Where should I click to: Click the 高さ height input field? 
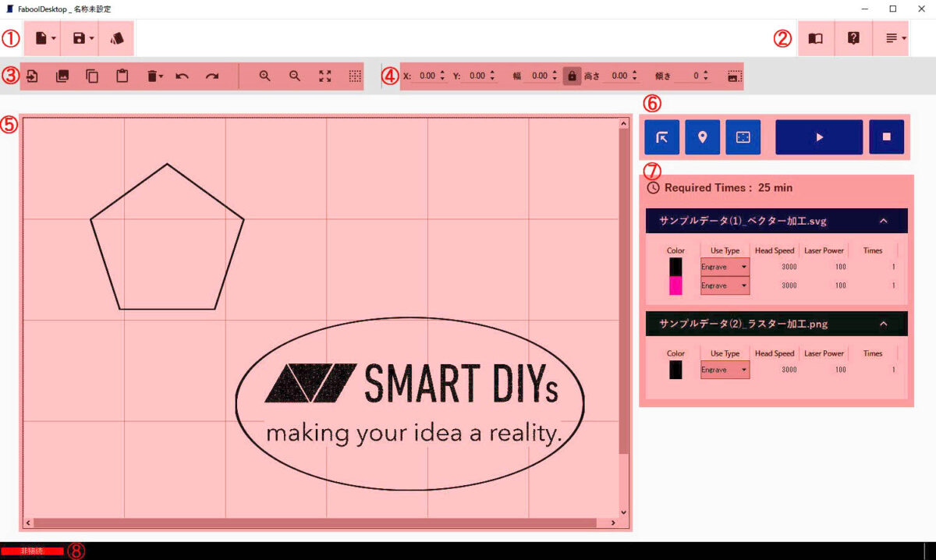tap(618, 76)
